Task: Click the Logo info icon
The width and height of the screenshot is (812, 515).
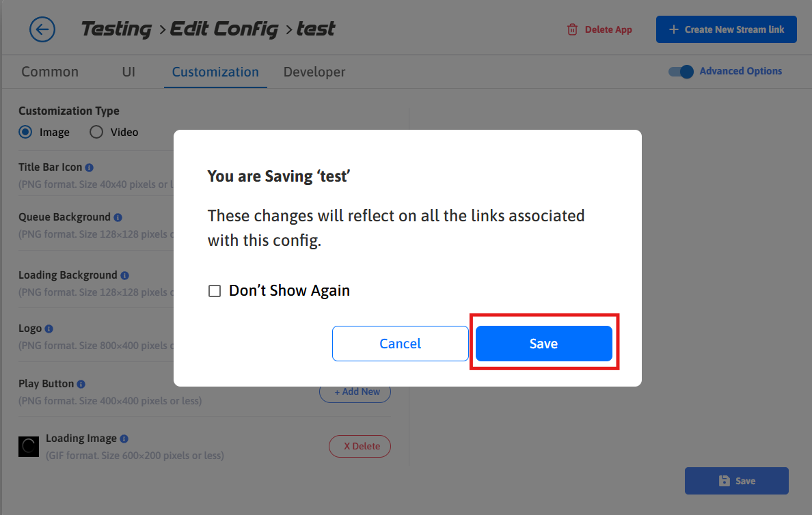Action: point(49,329)
